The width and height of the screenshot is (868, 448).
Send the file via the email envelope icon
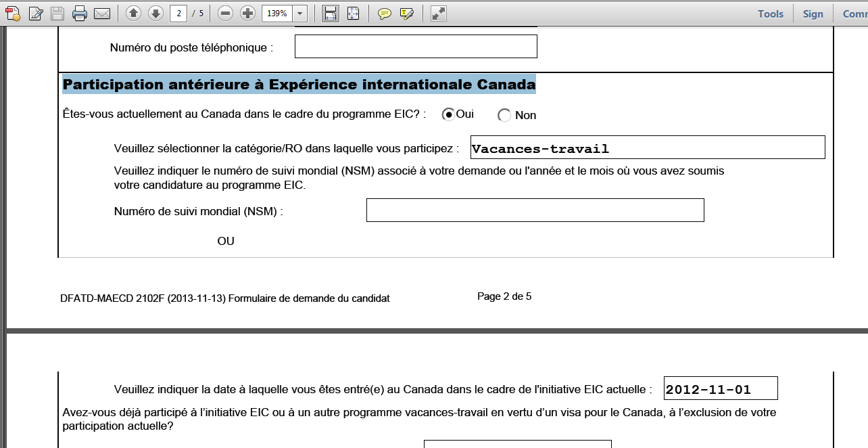[x=102, y=14]
